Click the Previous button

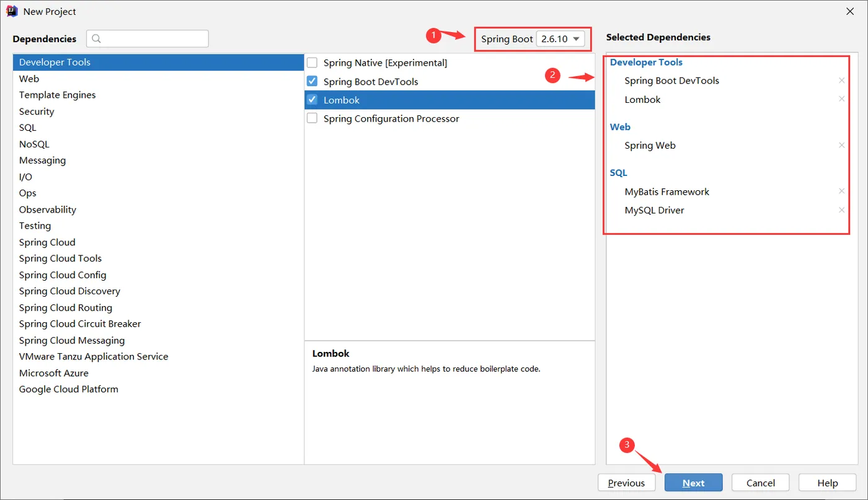click(626, 483)
